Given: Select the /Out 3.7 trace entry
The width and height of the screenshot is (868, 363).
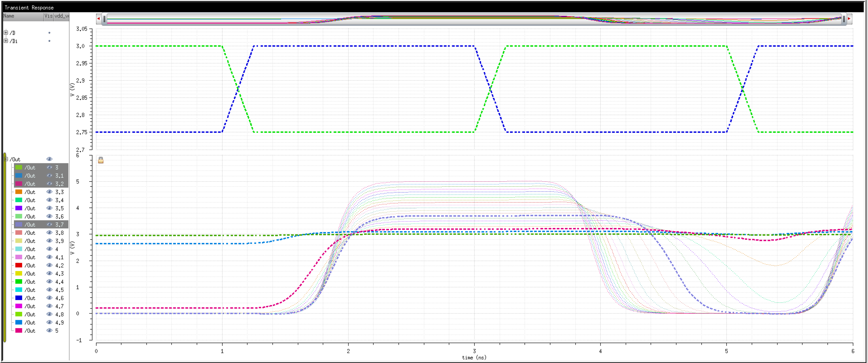Looking at the screenshot, I should pyautogui.click(x=30, y=224).
